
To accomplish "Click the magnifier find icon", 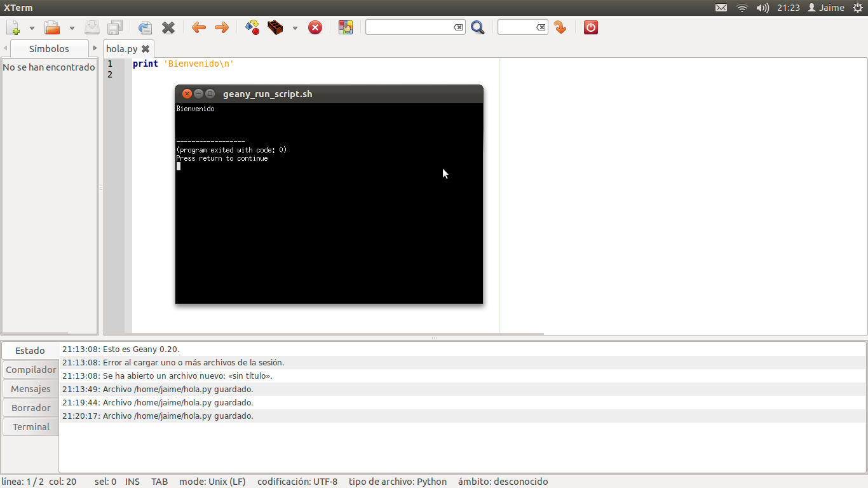I will (x=478, y=27).
